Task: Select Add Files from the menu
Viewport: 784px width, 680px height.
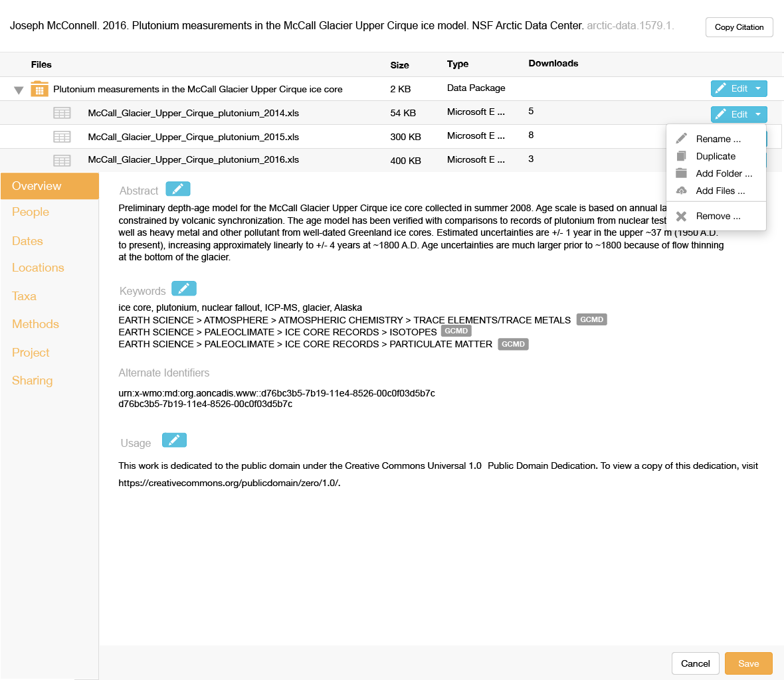Action: (x=720, y=191)
